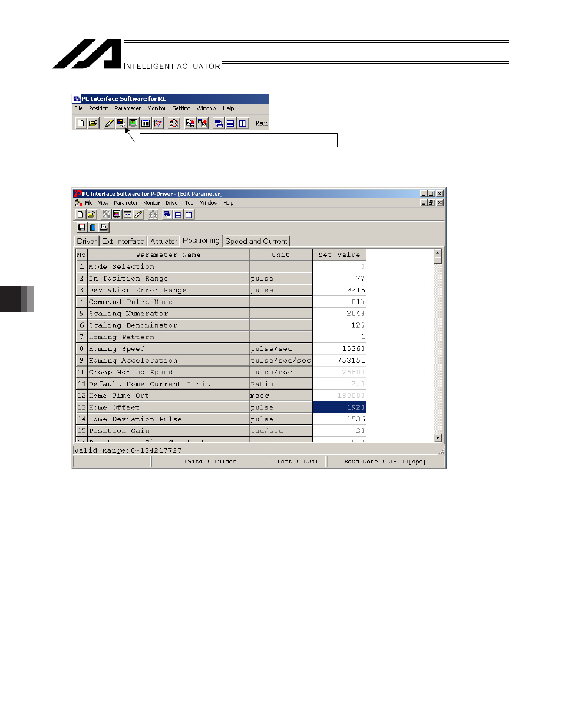Click Open folder icon in P-Driver toolbar
Viewport: 562px width, 728px height.
click(91, 215)
